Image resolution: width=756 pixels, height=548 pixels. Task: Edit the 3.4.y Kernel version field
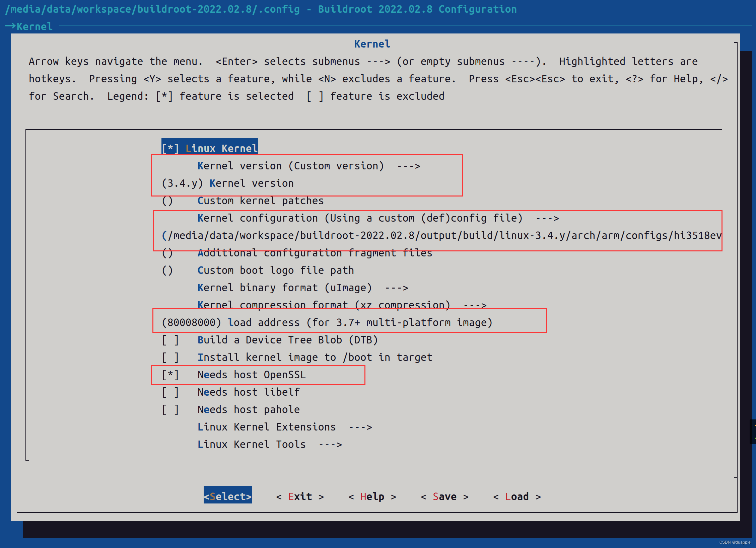tap(227, 183)
